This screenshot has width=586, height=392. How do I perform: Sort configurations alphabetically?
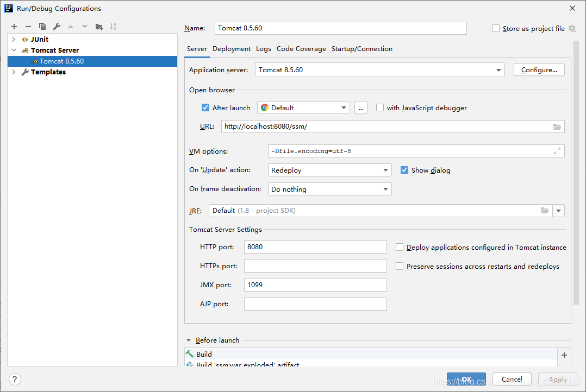tap(113, 27)
